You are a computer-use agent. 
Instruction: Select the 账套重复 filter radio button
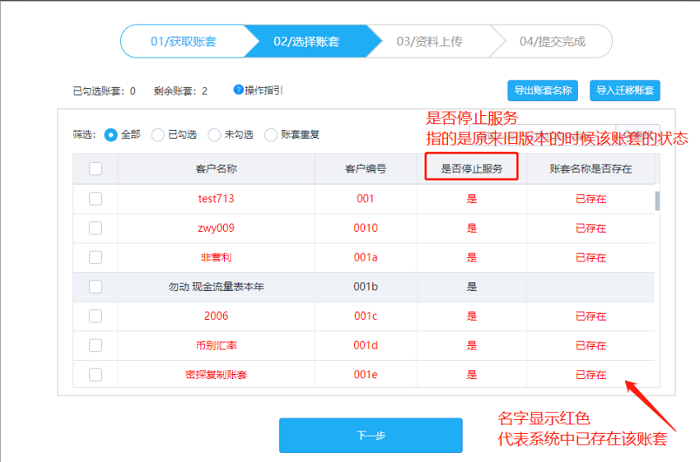(x=270, y=135)
